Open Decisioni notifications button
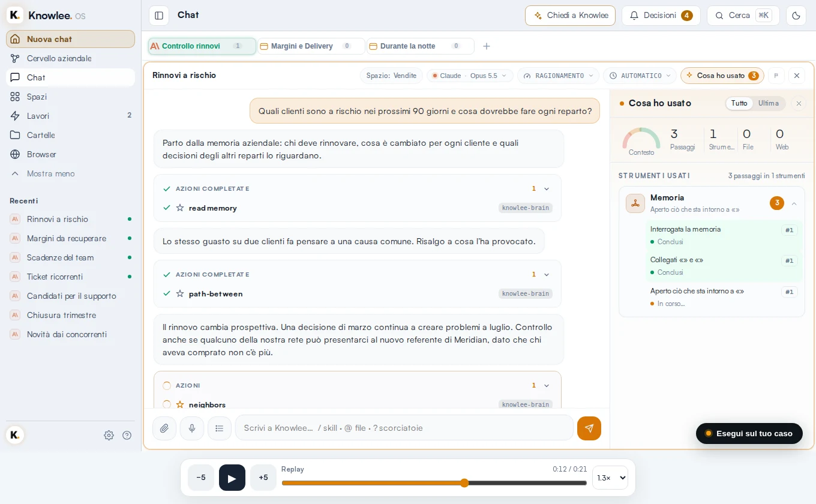This screenshot has height=504, width=816. tap(661, 16)
